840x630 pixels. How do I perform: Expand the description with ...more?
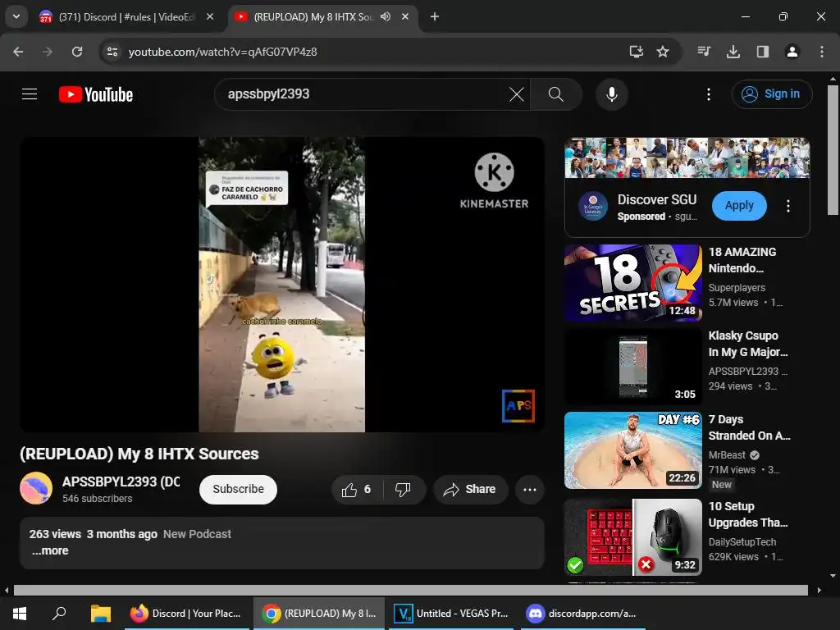point(50,550)
